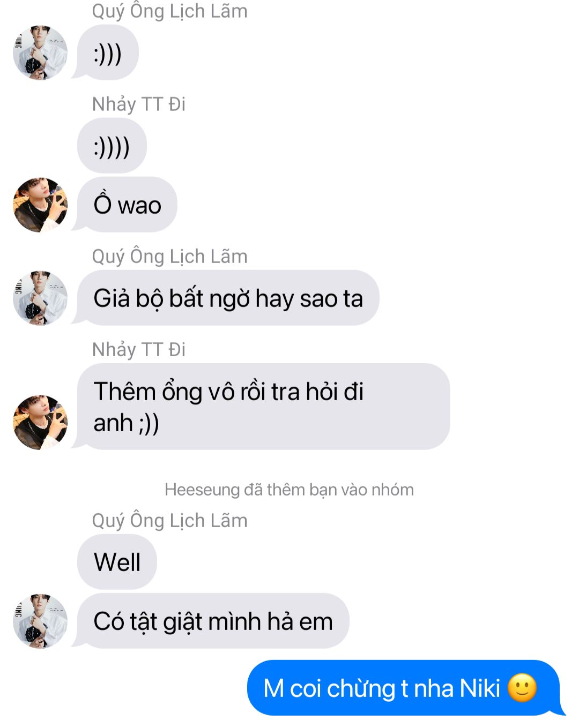Tap the avatar beside the ':)))' message

[40, 52]
